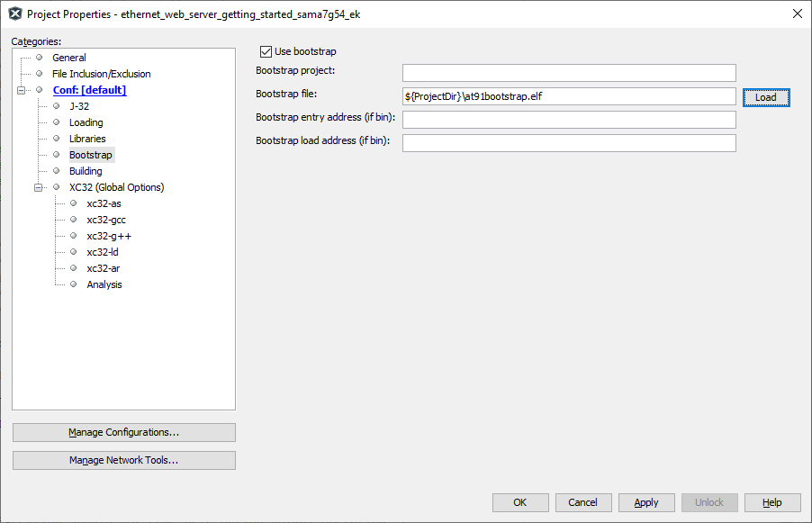Select the J-32 category
This screenshot has width=812, height=523.
(79, 106)
